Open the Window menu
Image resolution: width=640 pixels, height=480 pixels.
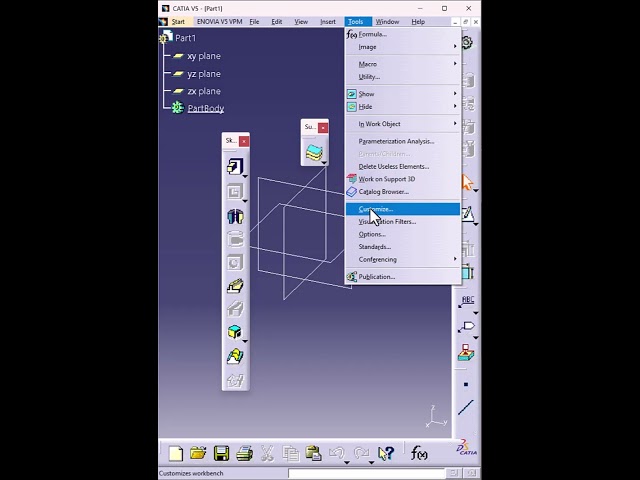click(x=387, y=22)
